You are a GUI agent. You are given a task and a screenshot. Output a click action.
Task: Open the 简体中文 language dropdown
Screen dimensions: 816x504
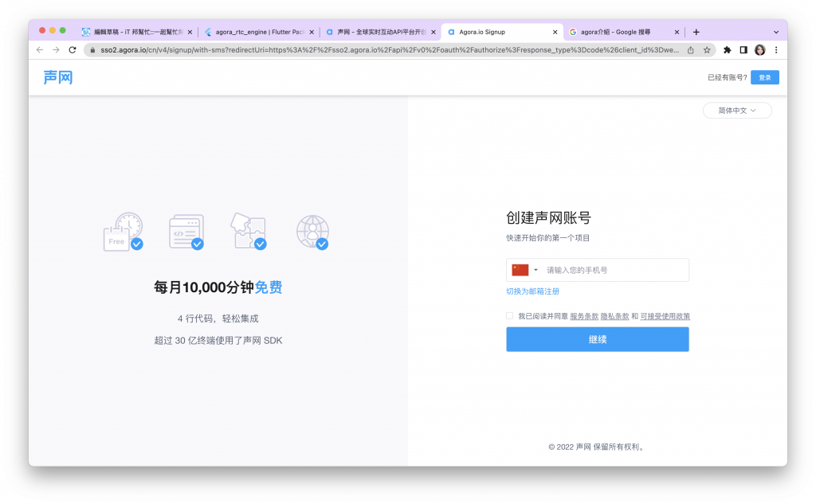coord(737,110)
